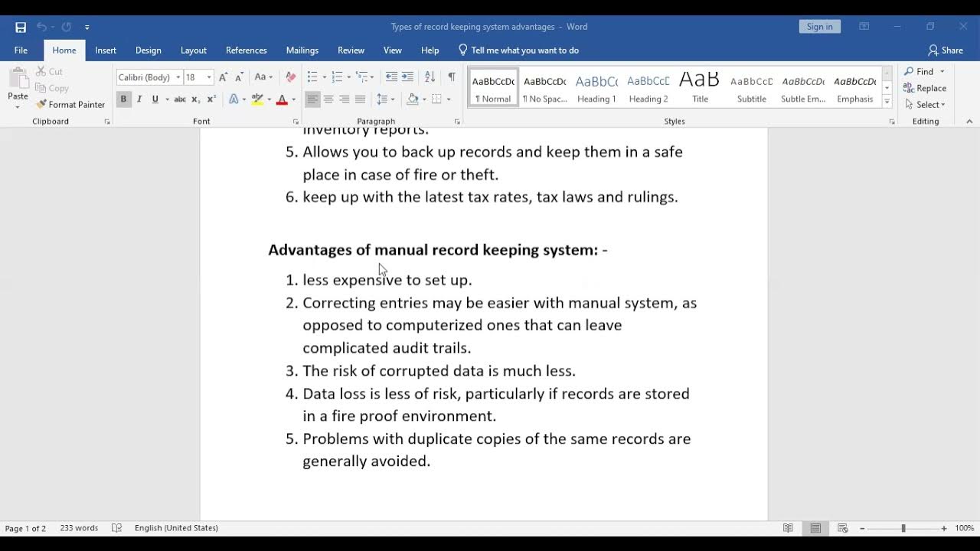980x551 pixels.
Task: Switch to Web Layout view in the status bar
Action: click(843, 528)
